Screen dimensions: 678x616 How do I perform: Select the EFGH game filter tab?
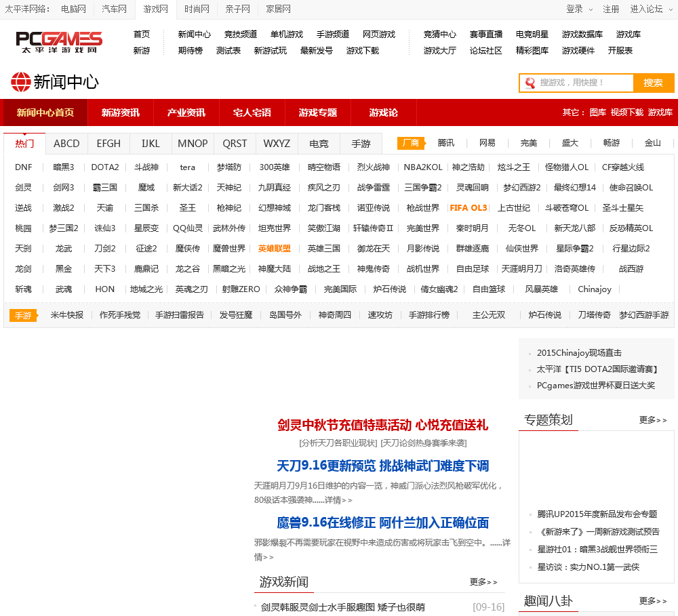pos(108,144)
